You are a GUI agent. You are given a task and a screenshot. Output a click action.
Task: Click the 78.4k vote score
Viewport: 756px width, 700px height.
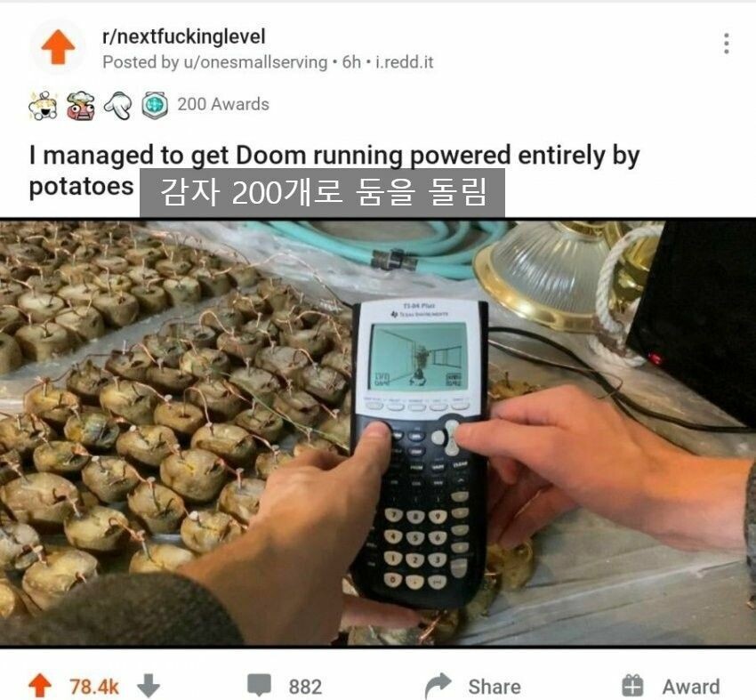94,687
